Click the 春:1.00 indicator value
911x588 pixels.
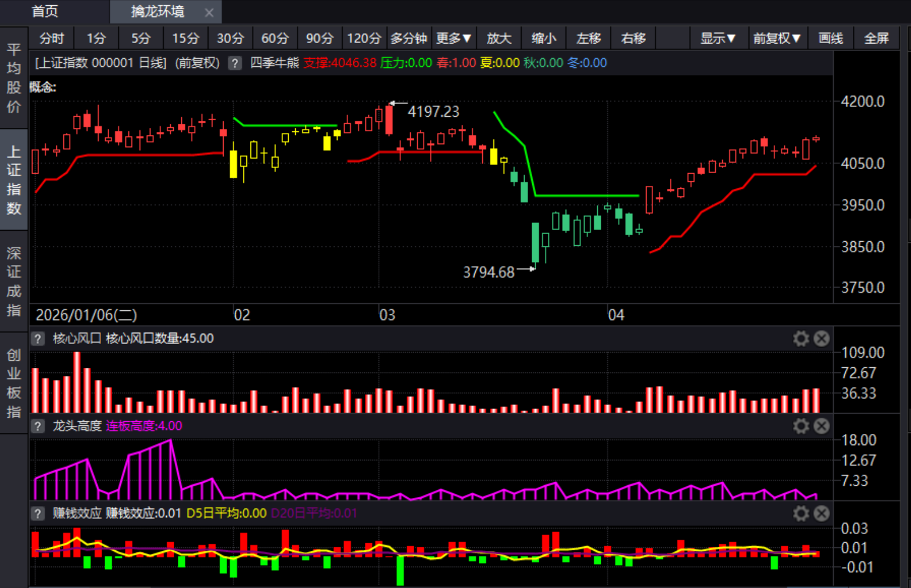tap(456, 63)
